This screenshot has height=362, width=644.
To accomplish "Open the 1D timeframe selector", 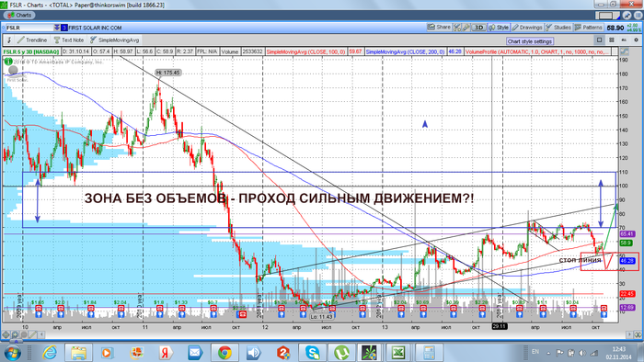I will point(479,28).
